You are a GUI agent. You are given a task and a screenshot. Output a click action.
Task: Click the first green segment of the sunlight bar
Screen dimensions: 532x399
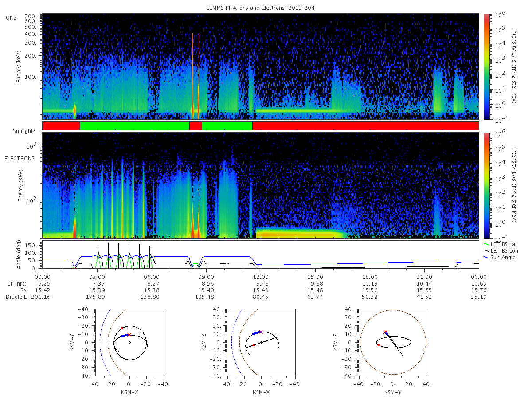coord(135,126)
